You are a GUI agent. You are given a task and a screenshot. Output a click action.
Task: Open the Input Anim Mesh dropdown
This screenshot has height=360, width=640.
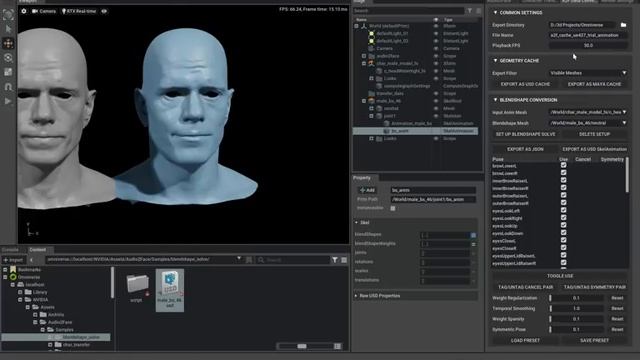coord(588,112)
